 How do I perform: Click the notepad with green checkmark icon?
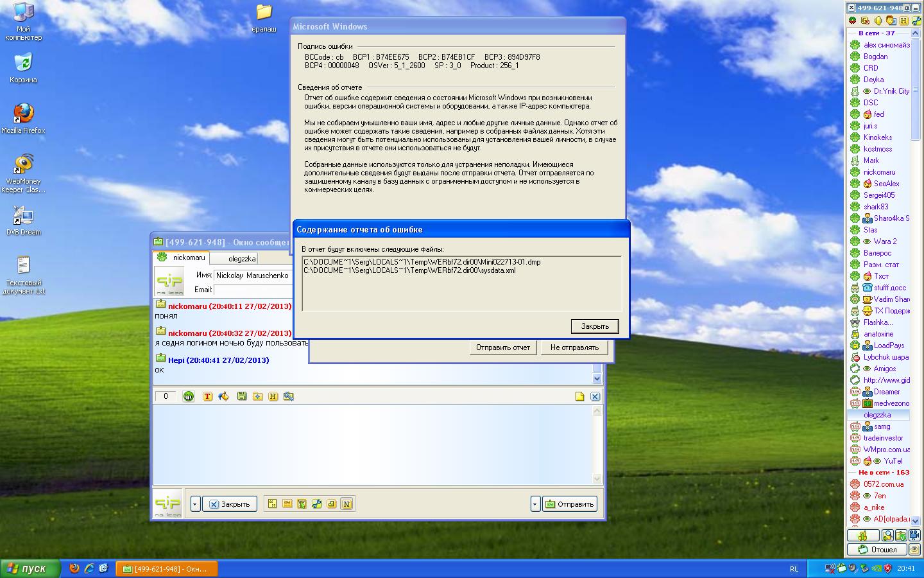(x=901, y=535)
